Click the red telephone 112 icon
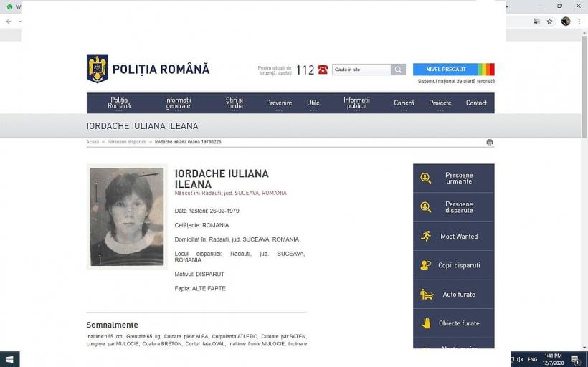This screenshot has width=588, height=367. click(x=323, y=70)
